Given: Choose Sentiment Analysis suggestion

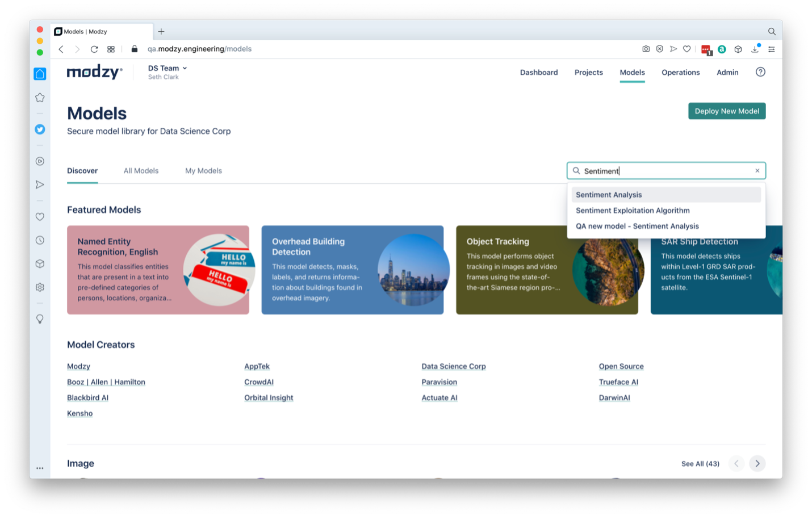Looking at the screenshot, I should pyautogui.click(x=666, y=195).
